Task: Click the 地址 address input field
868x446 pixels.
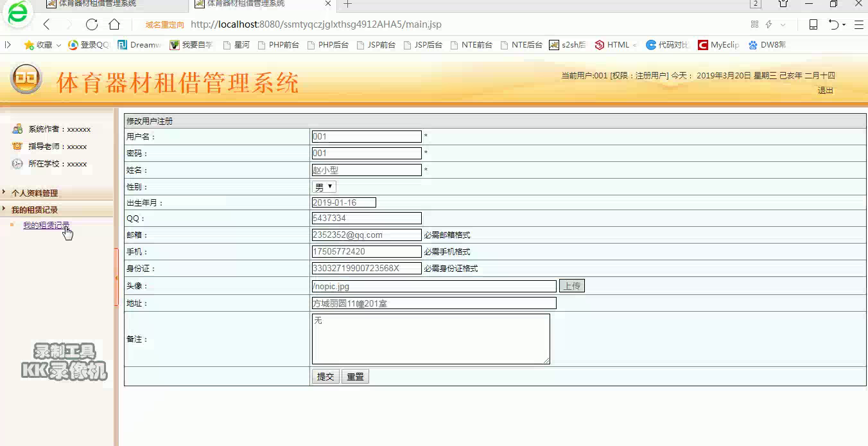Action: [434, 303]
